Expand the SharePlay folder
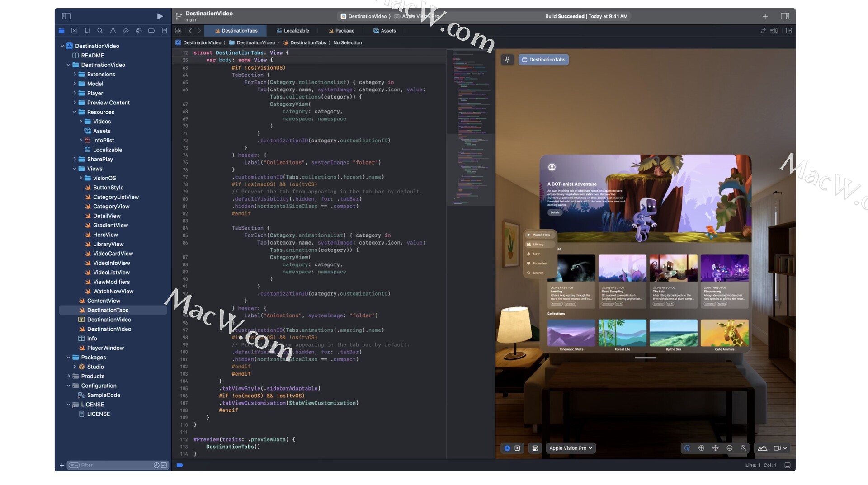 tap(75, 159)
